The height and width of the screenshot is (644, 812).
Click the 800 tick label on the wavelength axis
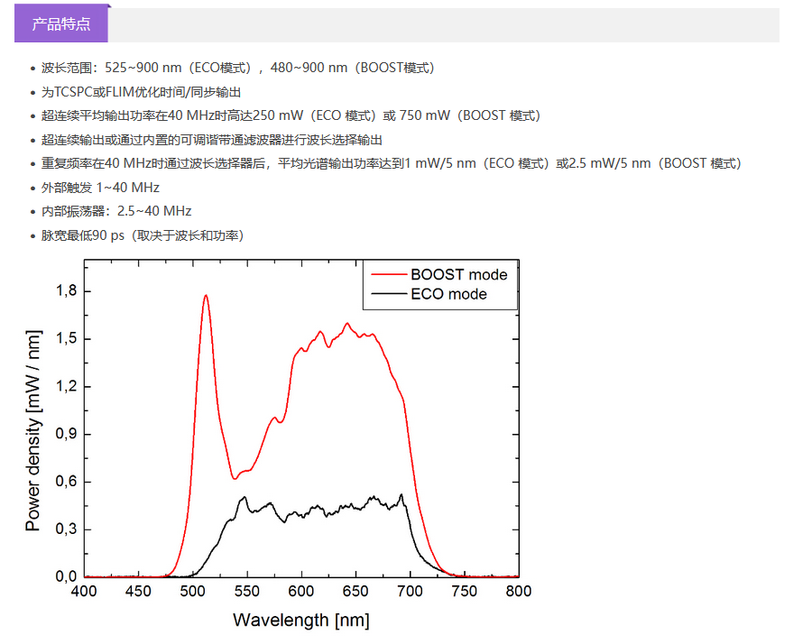point(518,592)
